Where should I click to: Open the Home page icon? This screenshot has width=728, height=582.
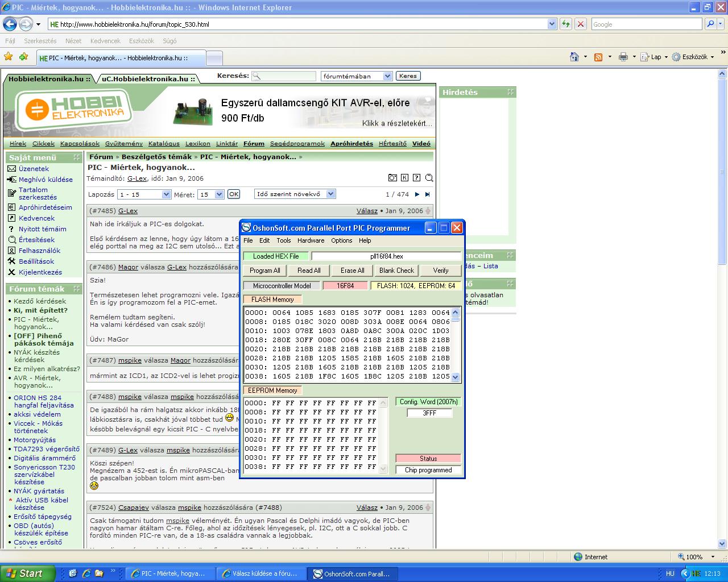point(574,57)
